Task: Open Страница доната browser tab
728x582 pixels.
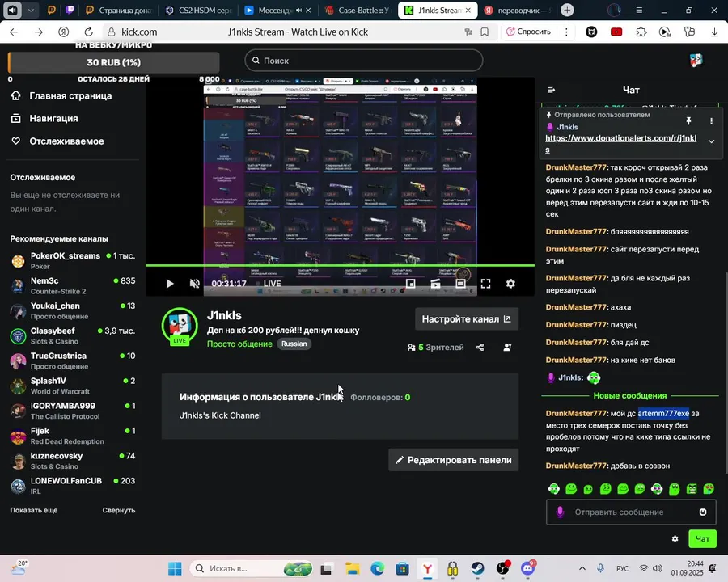Action: (x=120, y=11)
